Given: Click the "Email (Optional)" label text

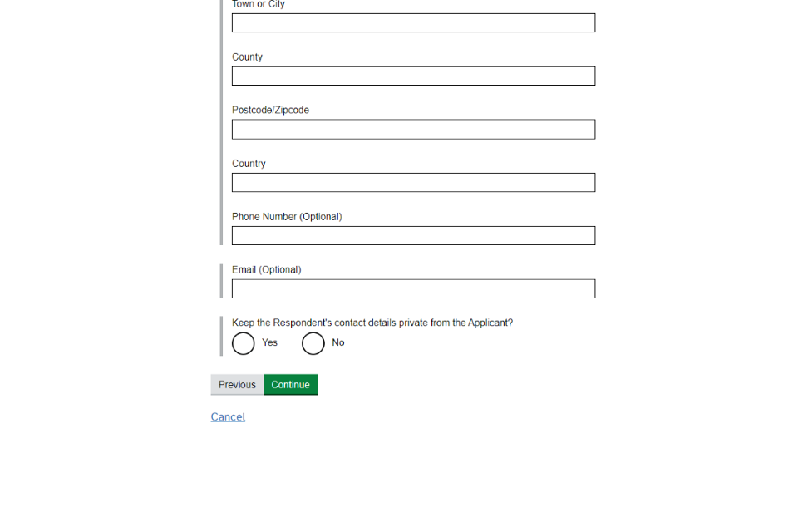Looking at the screenshot, I should tap(266, 270).
